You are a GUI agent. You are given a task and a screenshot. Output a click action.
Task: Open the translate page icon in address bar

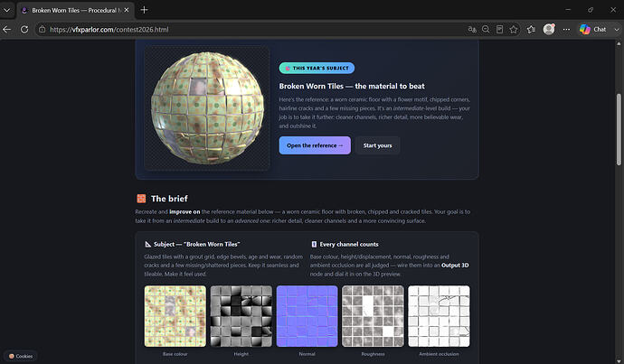472,30
